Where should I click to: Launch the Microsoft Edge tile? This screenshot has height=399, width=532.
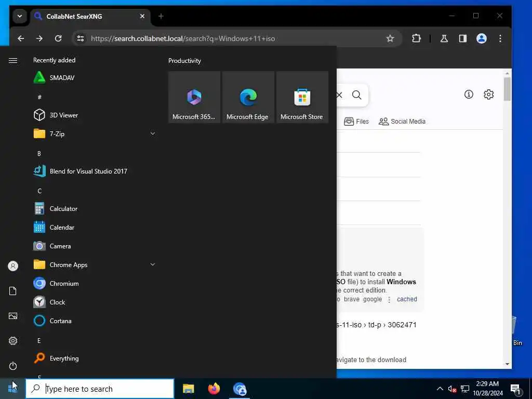click(248, 97)
